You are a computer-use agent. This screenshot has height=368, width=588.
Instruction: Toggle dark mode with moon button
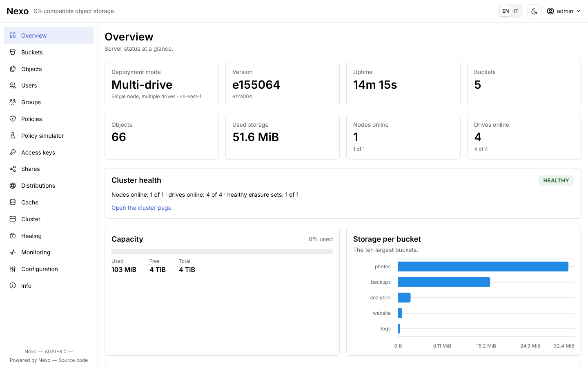click(x=535, y=11)
